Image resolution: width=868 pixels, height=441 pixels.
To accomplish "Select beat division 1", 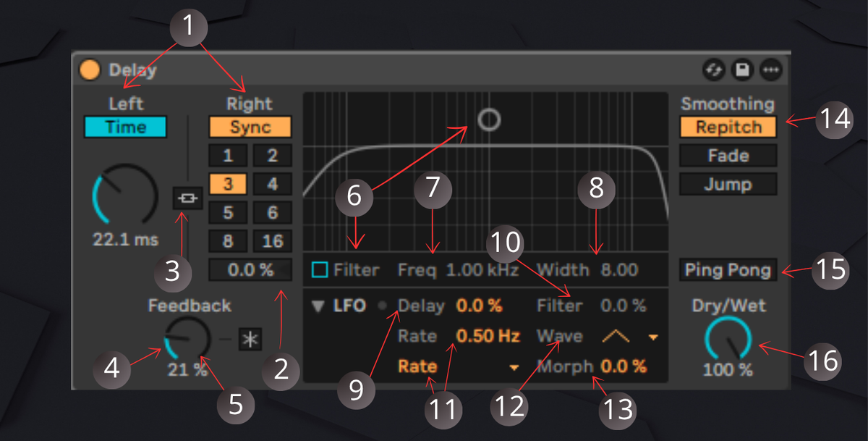I will [228, 155].
